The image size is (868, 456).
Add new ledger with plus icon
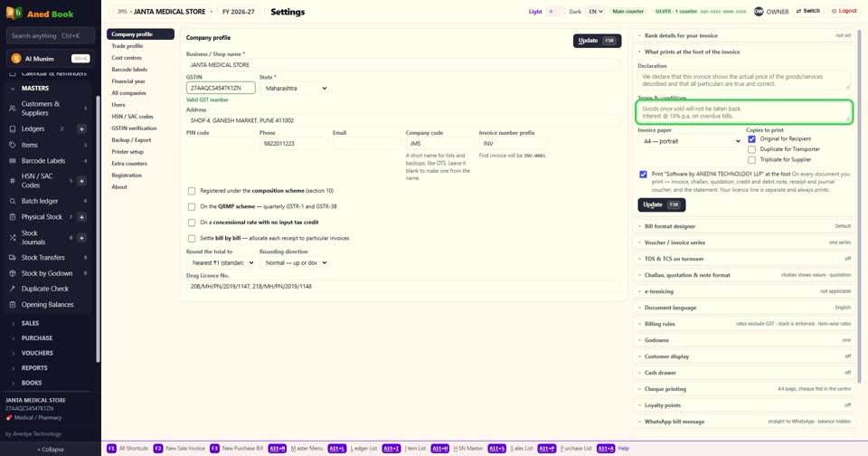[81, 129]
